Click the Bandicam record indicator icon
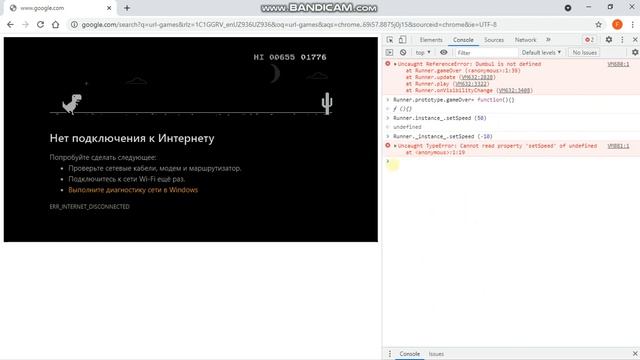 click(x=568, y=8)
